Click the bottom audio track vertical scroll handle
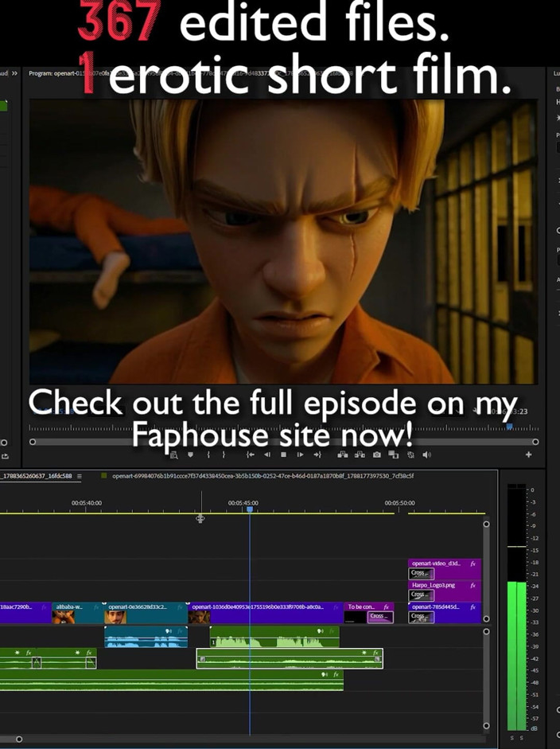This screenshot has height=749, width=560. pyautogui.click(x=486, y=726)
